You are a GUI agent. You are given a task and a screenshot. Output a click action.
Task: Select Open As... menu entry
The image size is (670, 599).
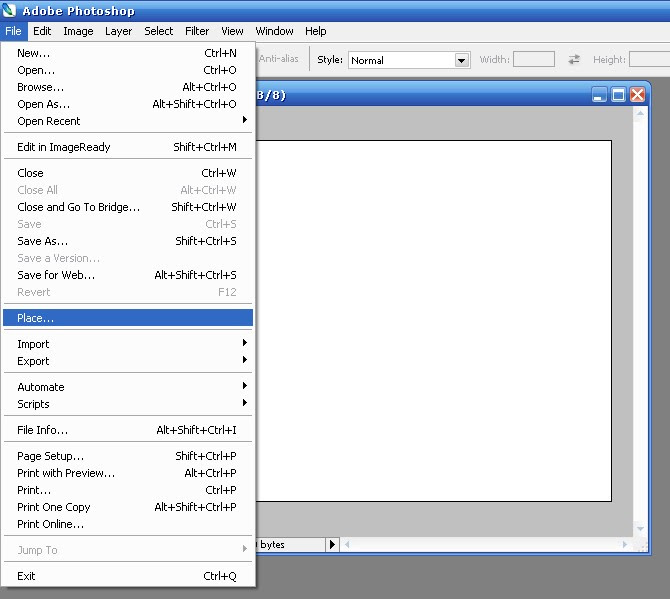pyautogui.click(x=128, y=104)
